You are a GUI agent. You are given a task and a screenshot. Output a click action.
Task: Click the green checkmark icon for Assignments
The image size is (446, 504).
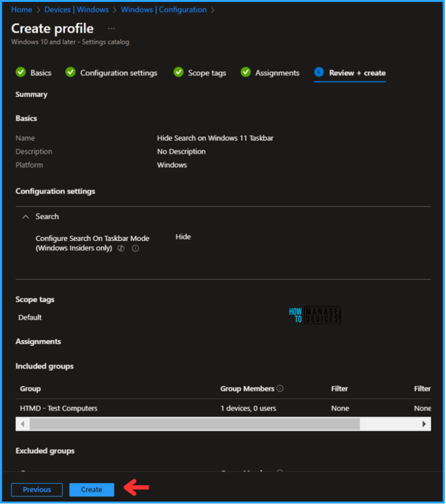point(246,72)
